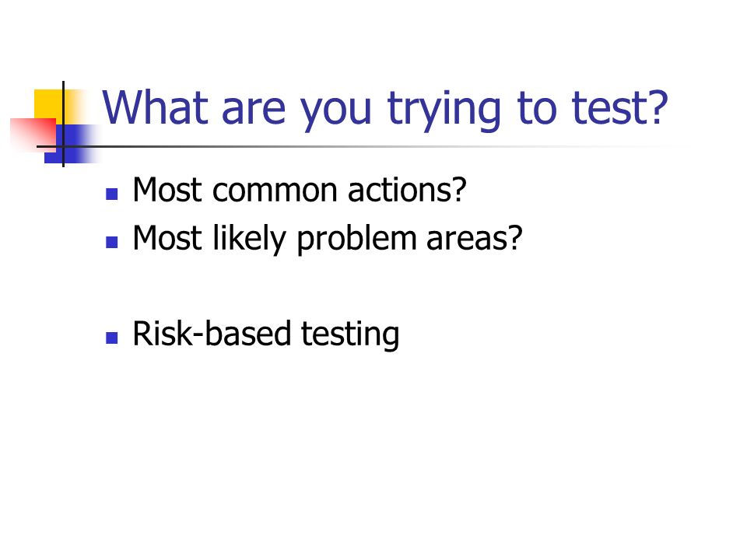The image size is (747, 560).
Task: Click the word 'likely' in the second bullet
Action: [249, 239]
